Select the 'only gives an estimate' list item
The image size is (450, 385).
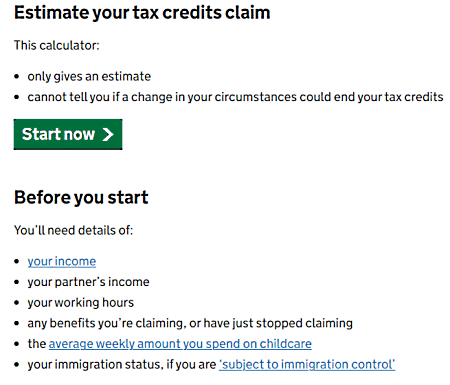[89, 77]
